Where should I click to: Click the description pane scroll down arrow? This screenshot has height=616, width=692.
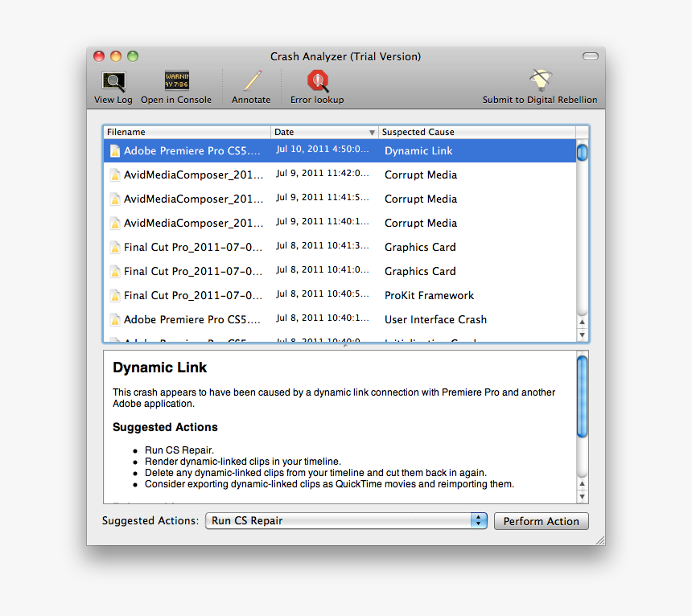coord(583,496)
